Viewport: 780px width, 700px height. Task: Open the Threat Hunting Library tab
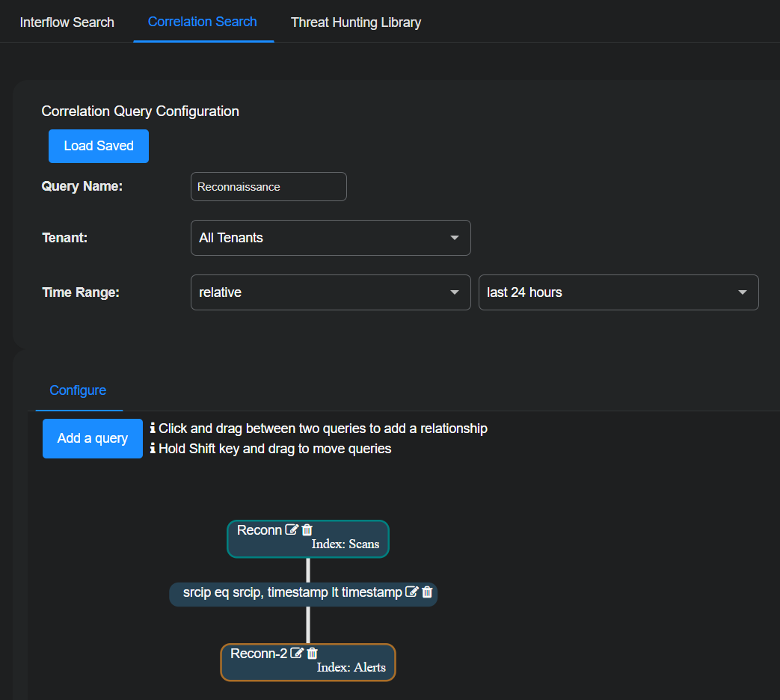[356, 22]
